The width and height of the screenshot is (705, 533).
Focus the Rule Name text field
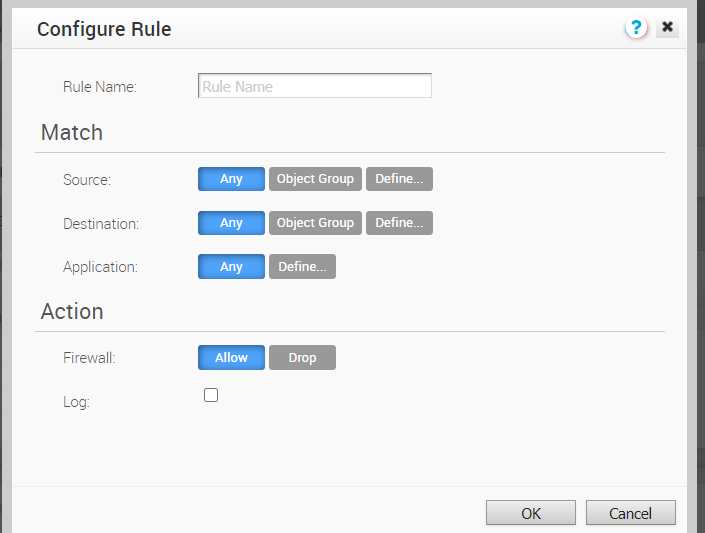[315, 85]
